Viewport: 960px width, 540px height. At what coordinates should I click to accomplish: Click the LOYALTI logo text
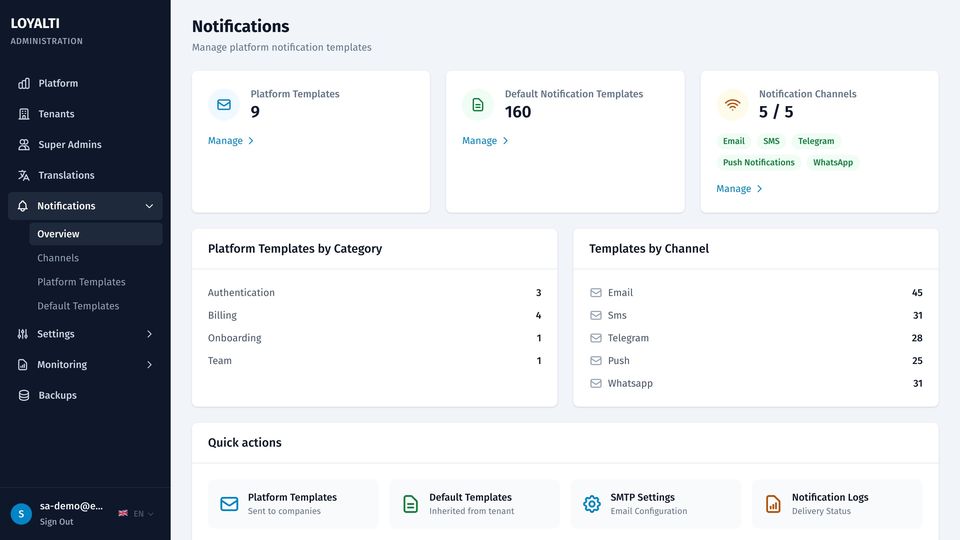tap(35, 23)
